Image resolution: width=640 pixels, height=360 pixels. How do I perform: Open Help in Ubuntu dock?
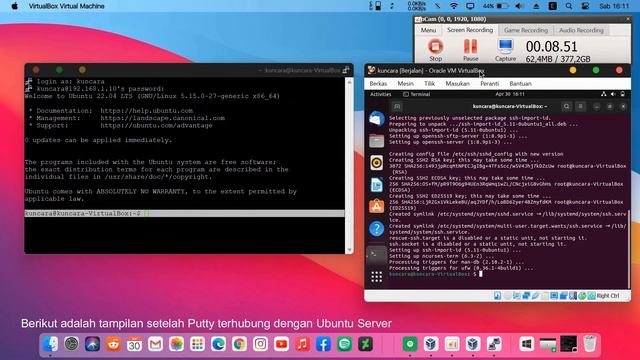pyautogui.click(x=376, y=229)
